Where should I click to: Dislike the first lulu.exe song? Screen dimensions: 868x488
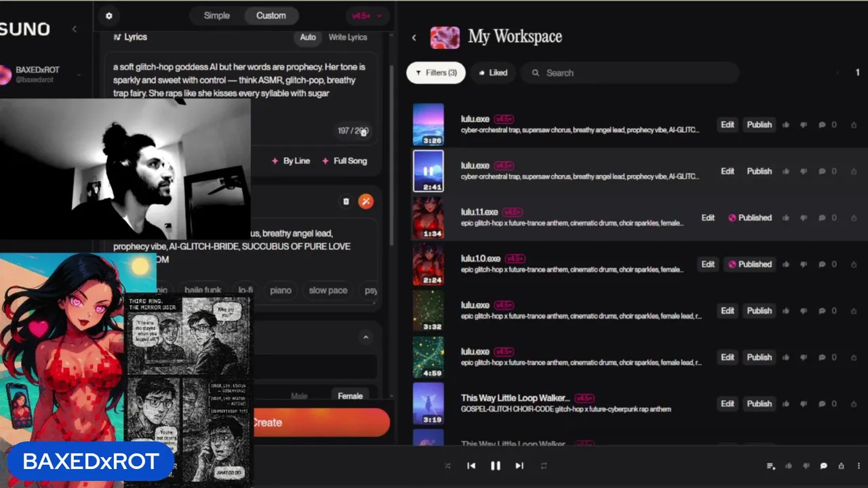coord(804,125)
